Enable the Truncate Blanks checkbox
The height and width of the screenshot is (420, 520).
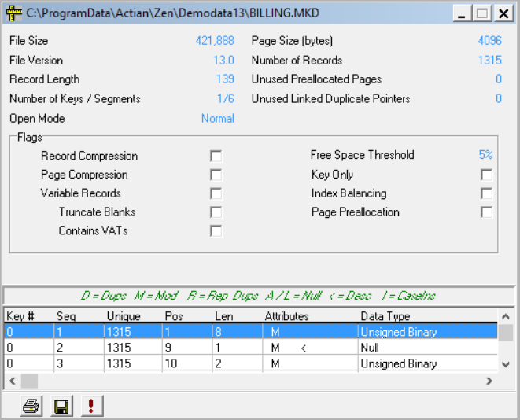(216, 212)
